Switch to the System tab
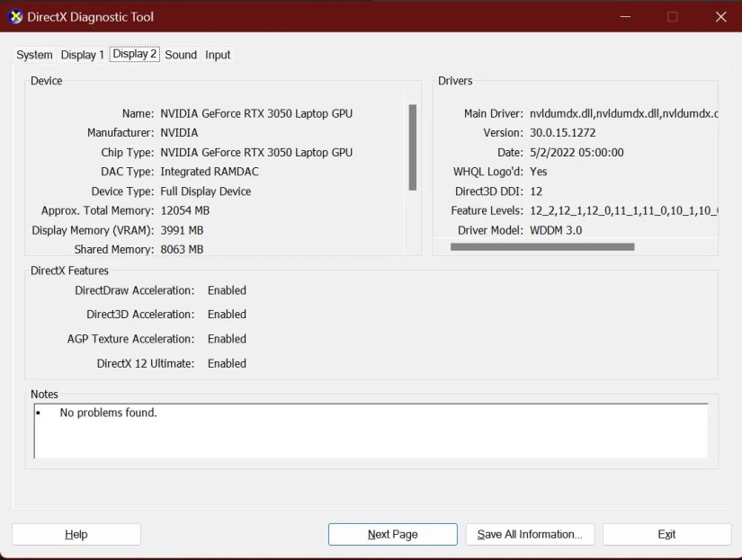This screenshot has width=742, height=560. coord(34,55)
